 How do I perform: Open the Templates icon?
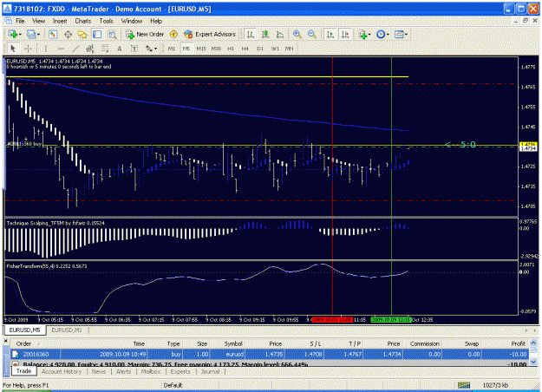point(399,34)
